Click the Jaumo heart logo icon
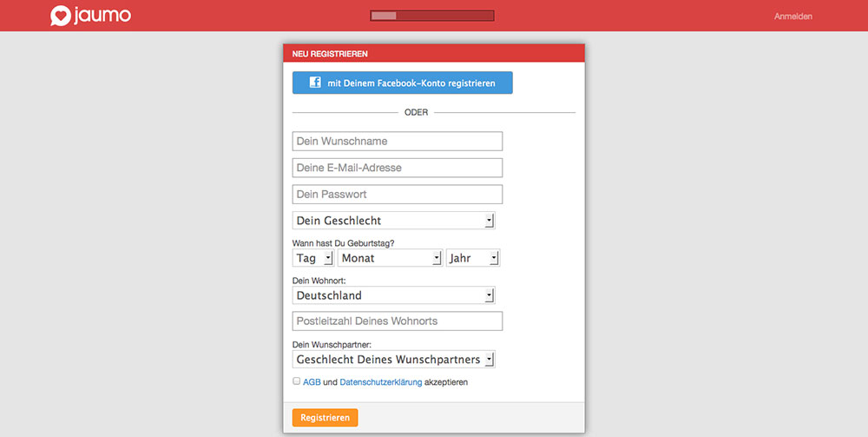The height and width of the screenshot is (437, 868). pos(60,16)
